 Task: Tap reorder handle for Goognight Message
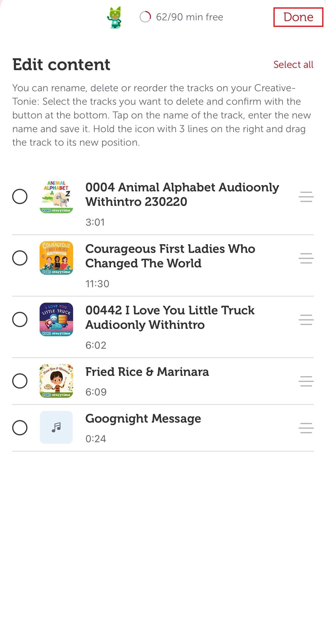pos(306,428)
